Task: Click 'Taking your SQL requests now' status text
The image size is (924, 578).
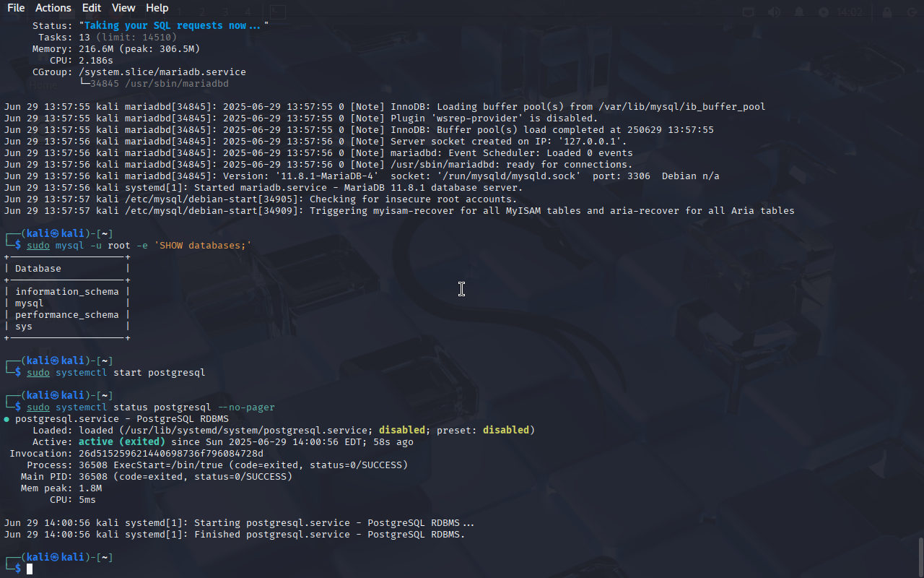Action: click(173, 25)
